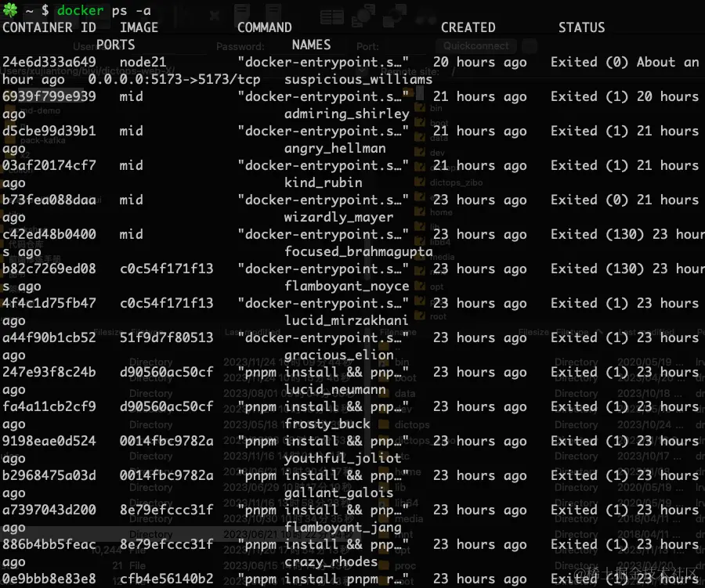Select the CREATED column header
This screenshot has height=588, width=705.
[x=468, y=27]
